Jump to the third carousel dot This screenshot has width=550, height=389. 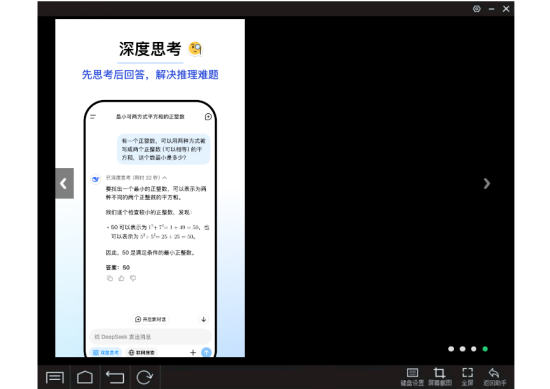tap(474, 349)
